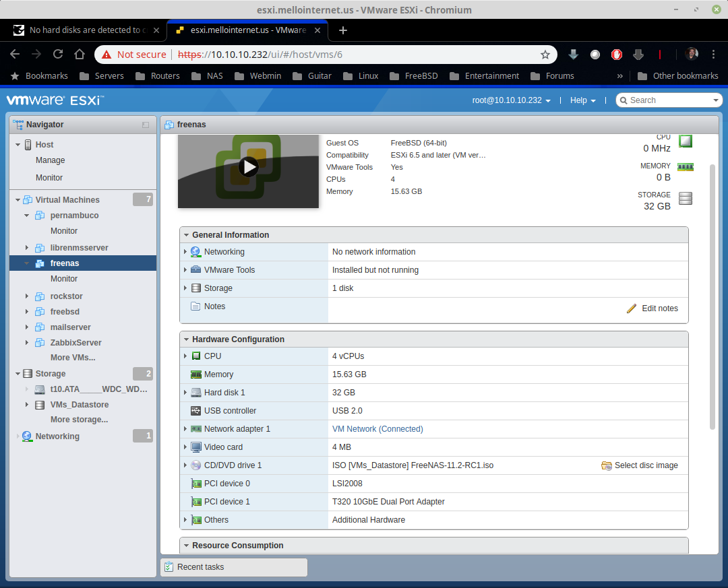The height and width of the screenshot is (588, 728).
Task: Click the Recent tasks clipboard icon
Action: [x=169, y=567]
